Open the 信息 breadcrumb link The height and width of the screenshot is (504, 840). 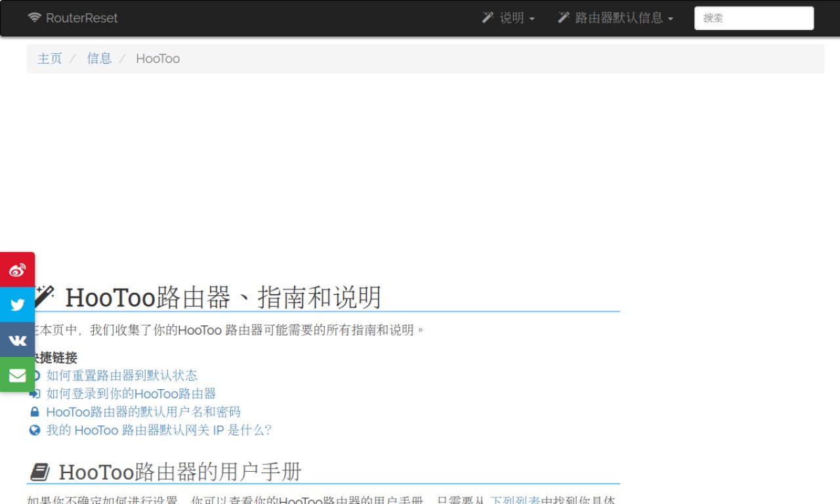[x=100, y=58]
